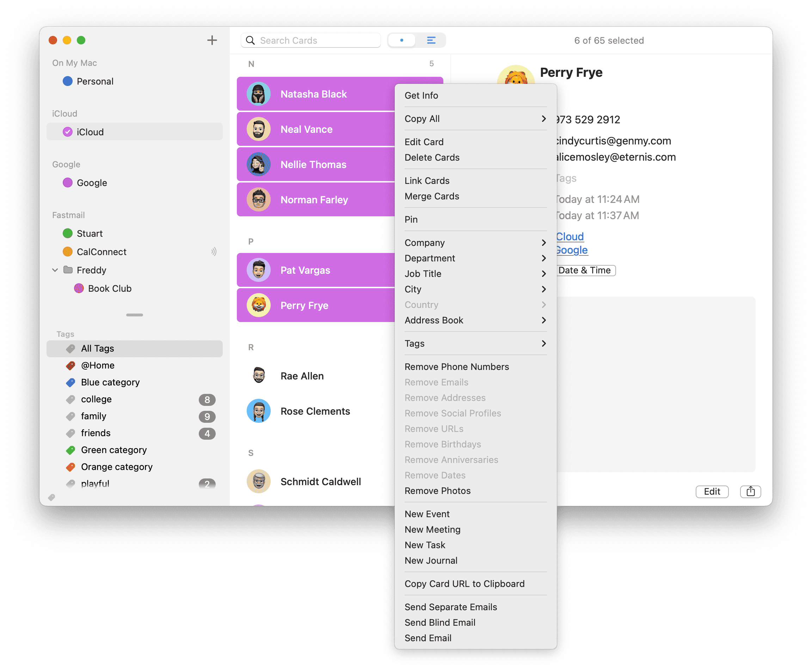Click the Freddy folder icon
This screenshot has width=812, height=668.
68,270
